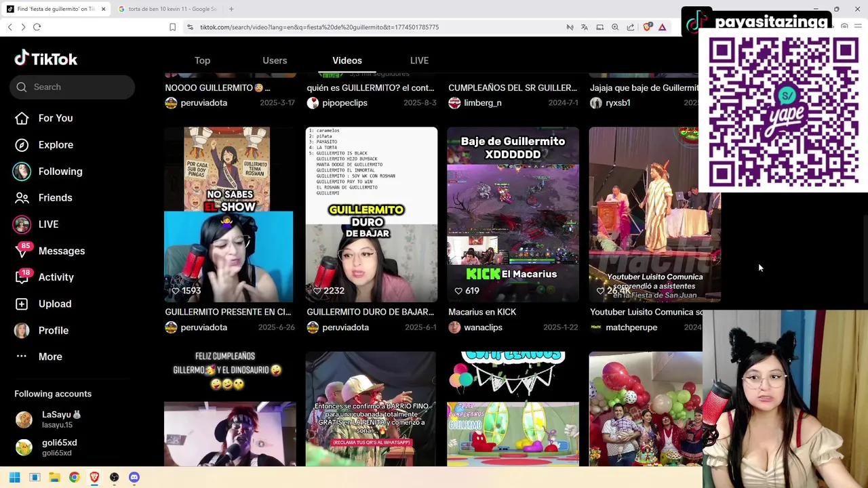Click the sidebar Search input field

click(x=72, y=87)
